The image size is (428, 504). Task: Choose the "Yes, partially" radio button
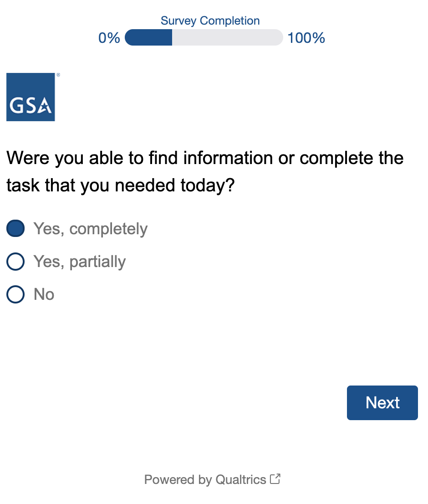click(x=15, y=262)
